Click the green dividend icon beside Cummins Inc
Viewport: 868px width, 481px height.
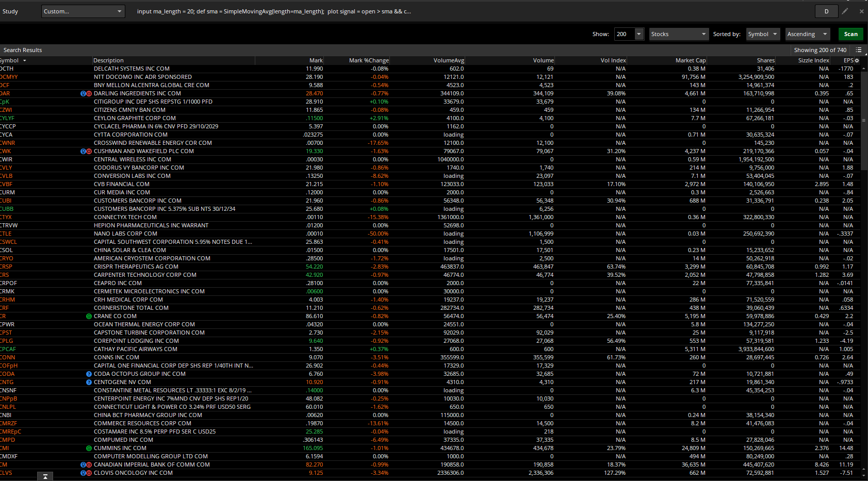point(89,448)
